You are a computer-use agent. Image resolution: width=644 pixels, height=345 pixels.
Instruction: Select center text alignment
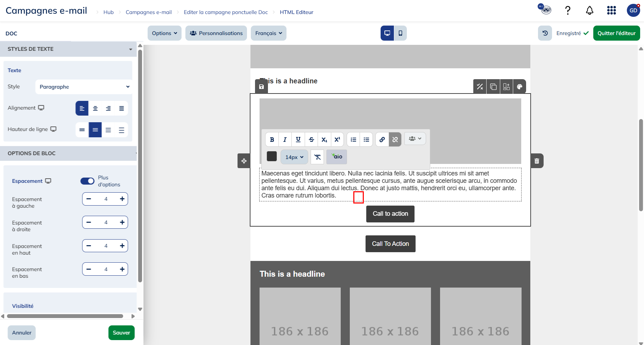click(x=95, y=108)
